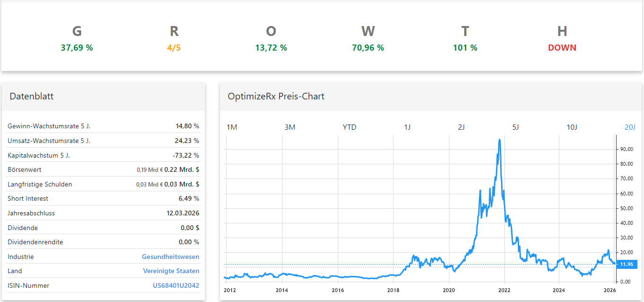Screen dimensions: 644x302
Task: Click the W score value 70,96 %
Action: [x=368, y=48]
